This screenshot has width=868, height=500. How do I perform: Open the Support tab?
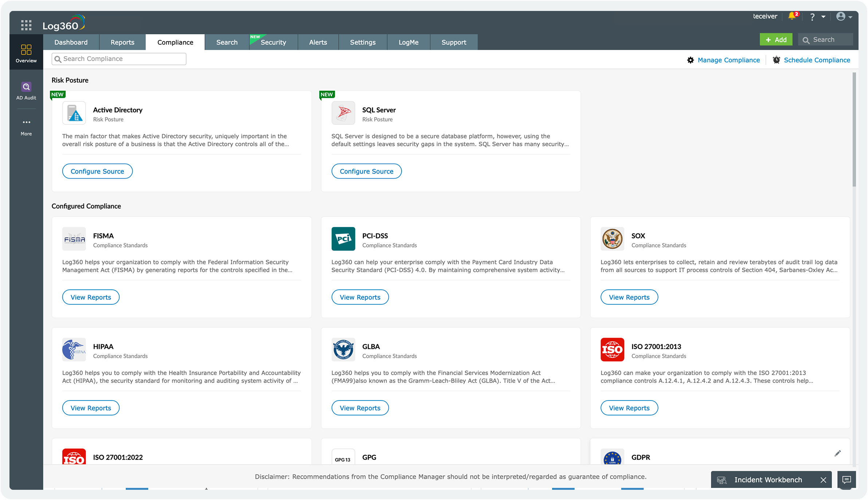(x=454, y=42)
